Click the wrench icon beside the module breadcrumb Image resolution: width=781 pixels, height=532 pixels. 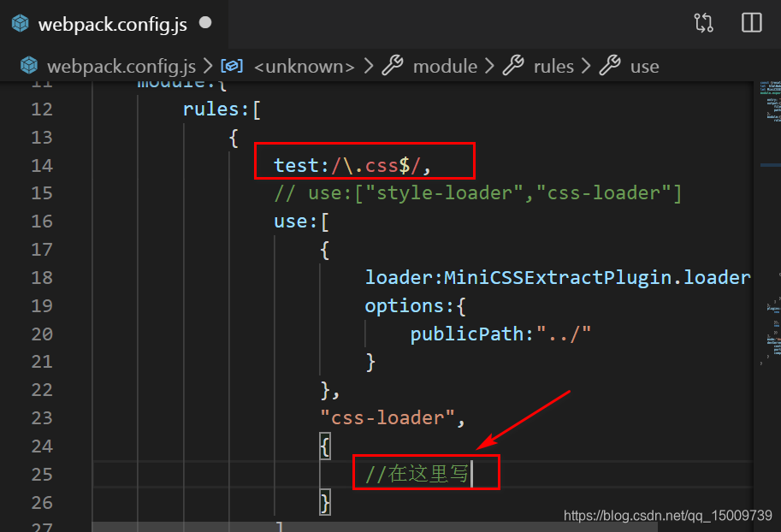coord(392,66)
